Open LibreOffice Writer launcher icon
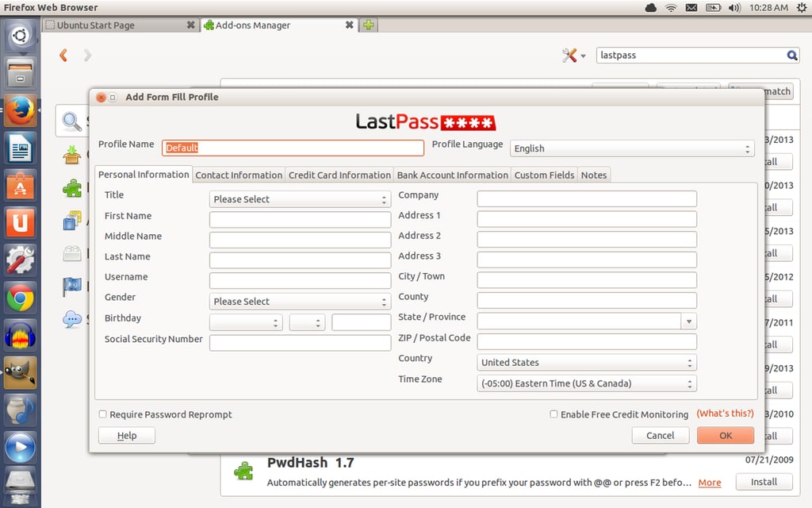 point(20,148)
